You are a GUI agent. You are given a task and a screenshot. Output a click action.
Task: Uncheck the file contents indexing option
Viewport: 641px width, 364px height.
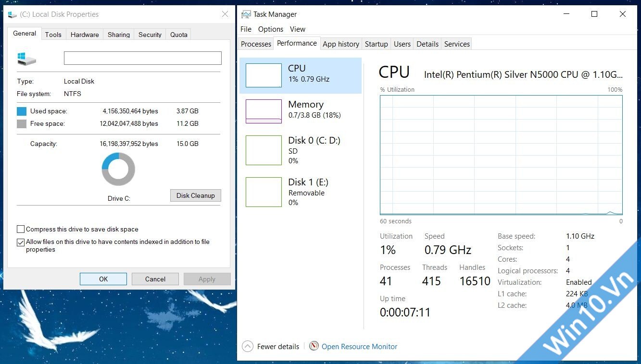(x=20, y=242)
